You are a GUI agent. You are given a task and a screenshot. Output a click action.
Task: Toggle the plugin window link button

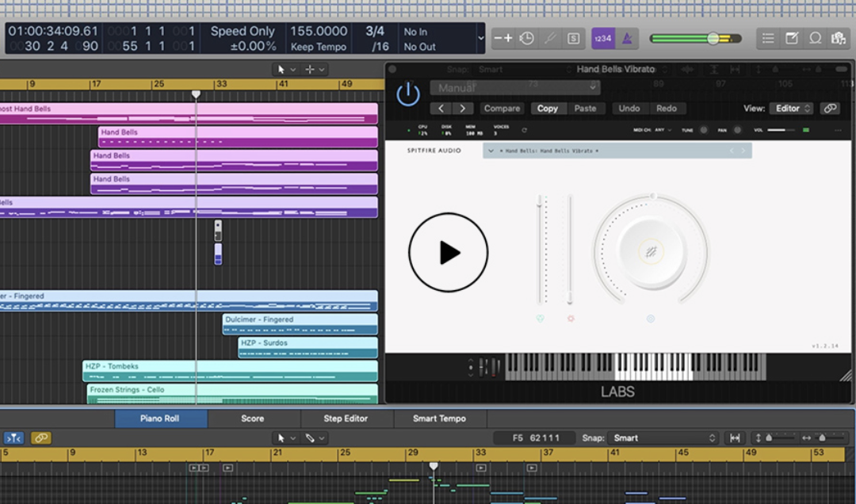(x=830, y=108)
